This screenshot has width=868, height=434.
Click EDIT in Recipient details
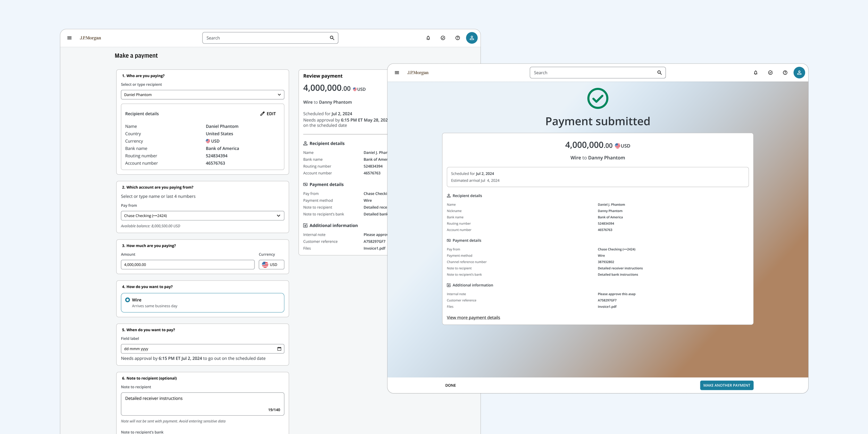pos(268,114)
